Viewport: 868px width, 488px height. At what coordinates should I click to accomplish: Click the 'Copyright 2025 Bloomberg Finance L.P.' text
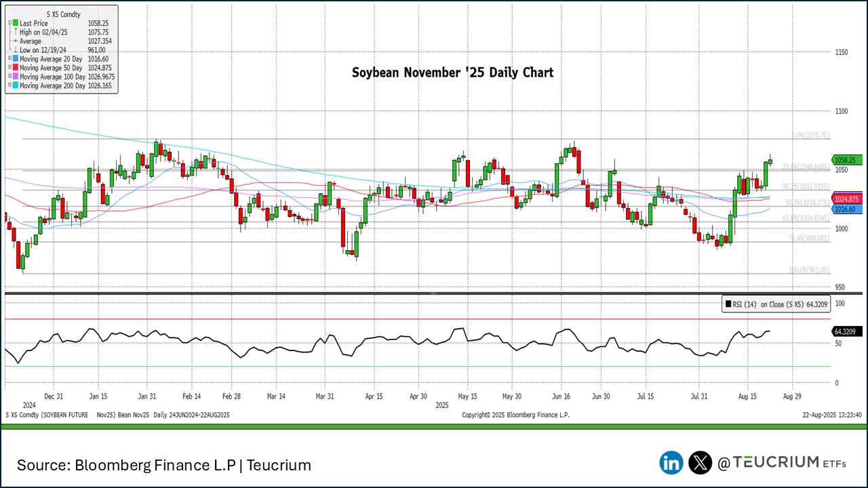(515, 414)
